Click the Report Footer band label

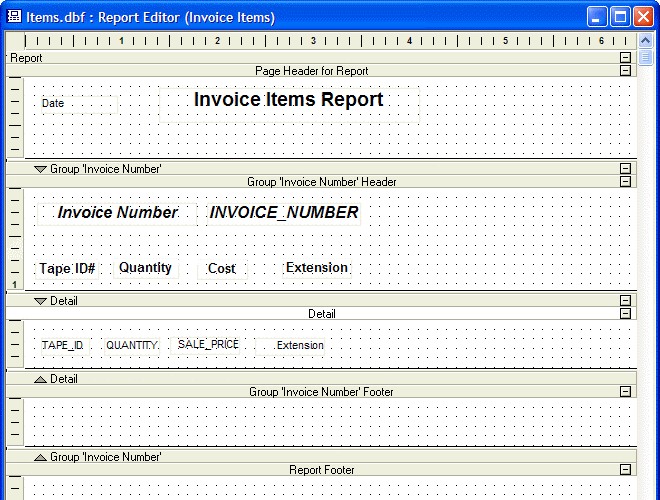click(x=322, y=470)
